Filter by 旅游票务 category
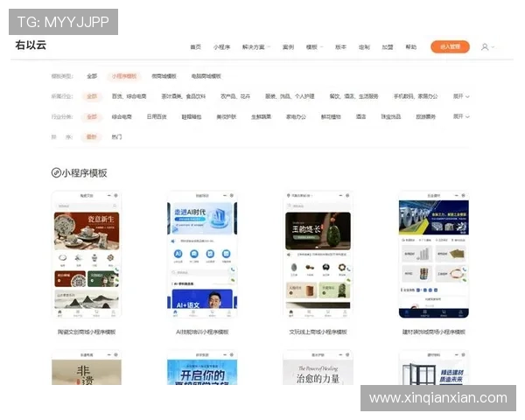 click(426, 117)
